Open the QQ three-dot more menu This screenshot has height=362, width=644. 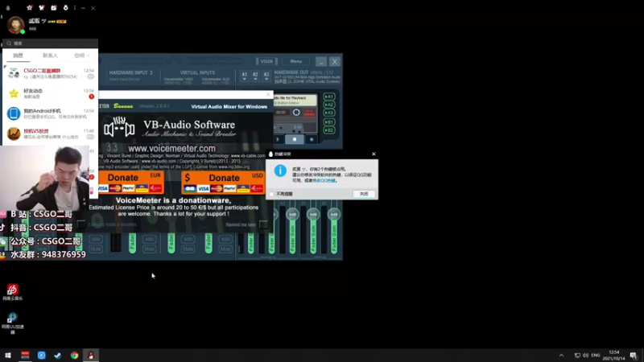tap(75, 8)
